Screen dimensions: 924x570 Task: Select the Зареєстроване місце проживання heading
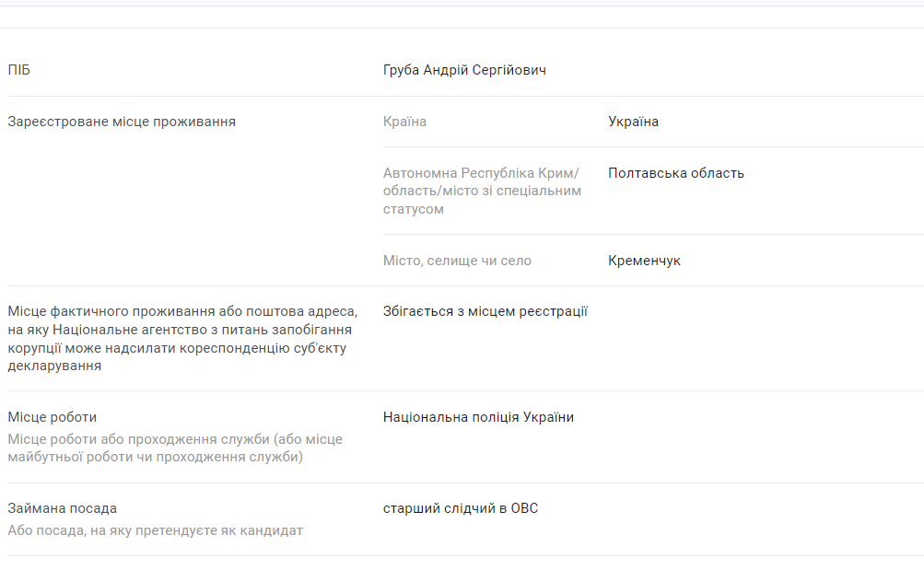coord(122,122)
